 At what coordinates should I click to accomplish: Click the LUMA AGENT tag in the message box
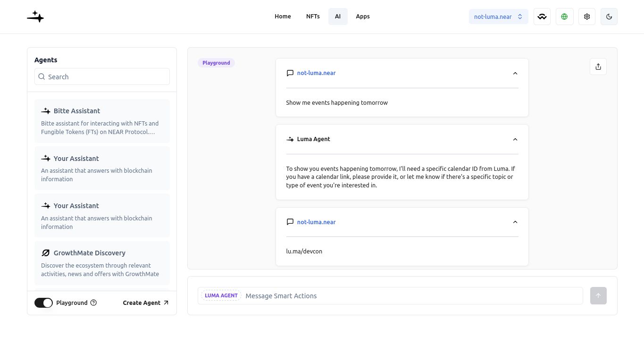point(221,295)
